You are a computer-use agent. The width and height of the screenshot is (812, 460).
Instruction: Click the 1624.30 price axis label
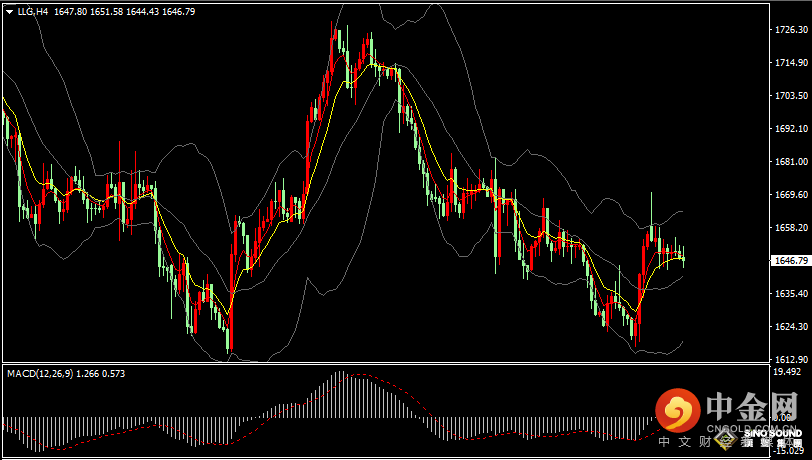click(791, 326)
